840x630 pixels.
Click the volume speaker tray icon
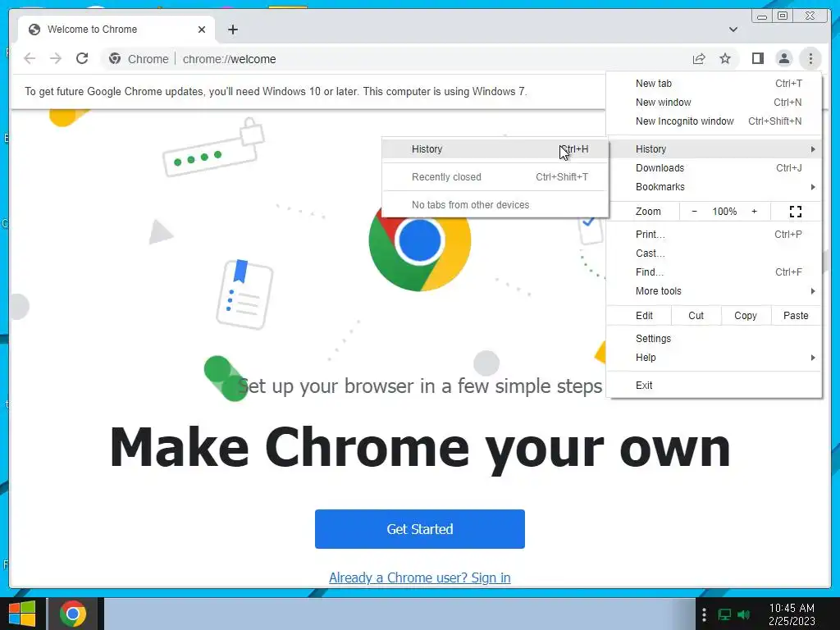(x=744, y=614)
